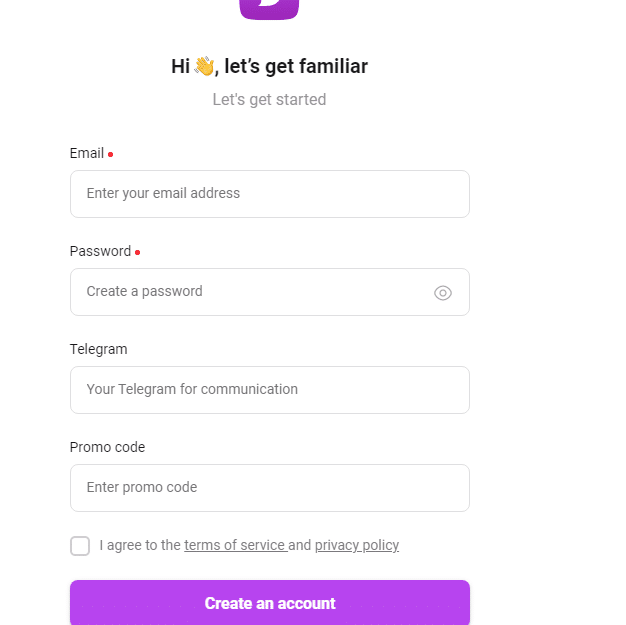Viewport: 626px width, 625px height.
Task: Click the Password field label
Action: 100,251
